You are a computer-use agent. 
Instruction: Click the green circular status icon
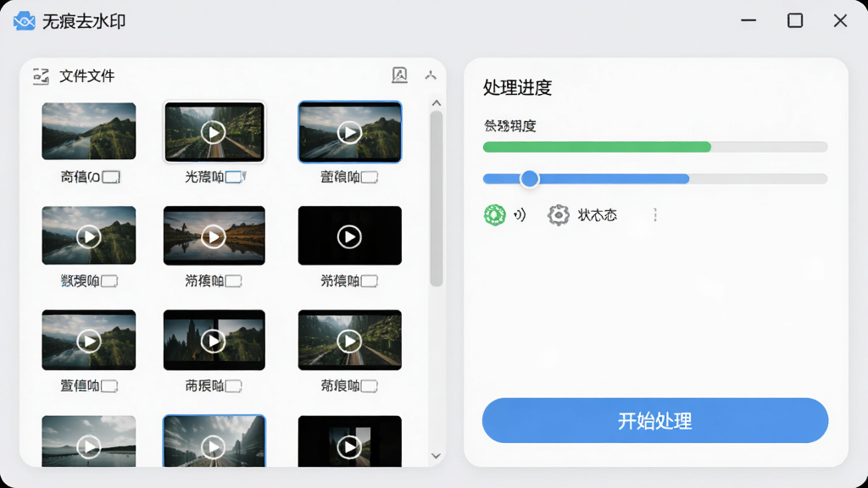tap(494, 214)
